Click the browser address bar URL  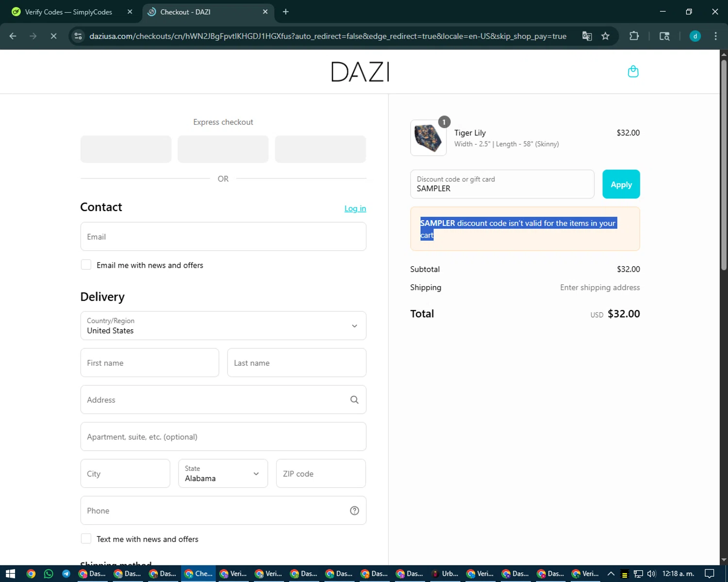point(328,36)
